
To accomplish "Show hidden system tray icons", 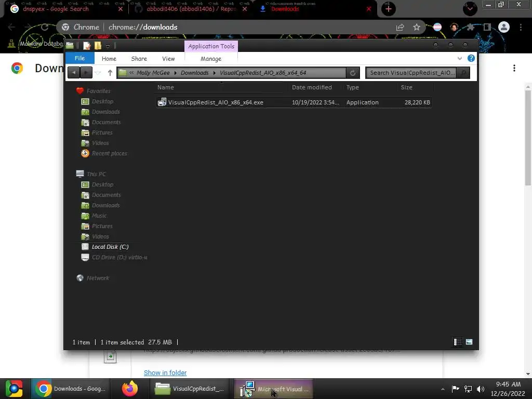I will [443, 389].
